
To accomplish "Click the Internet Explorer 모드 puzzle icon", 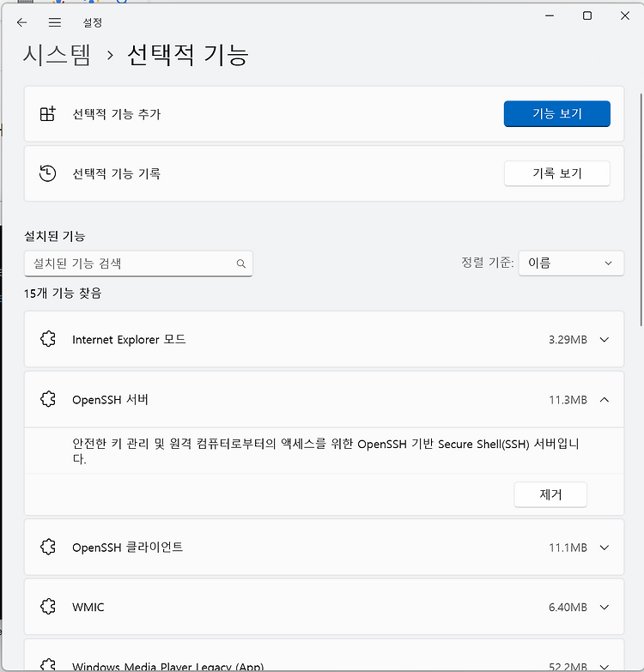I will pos(48,339).
